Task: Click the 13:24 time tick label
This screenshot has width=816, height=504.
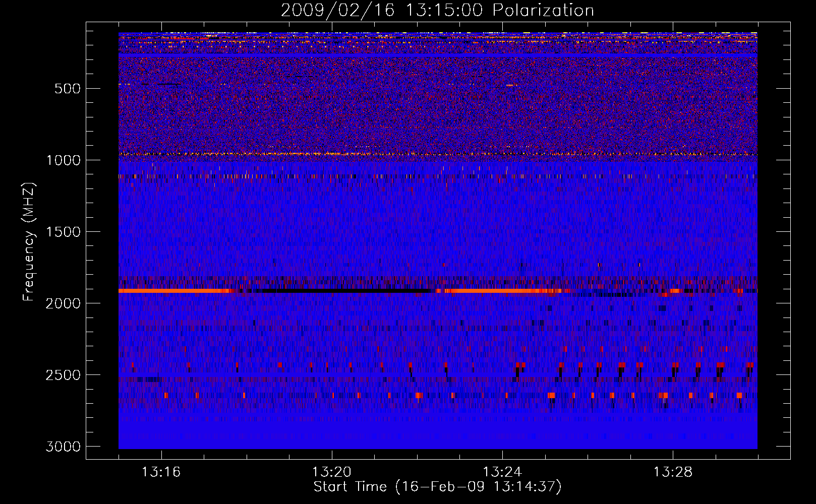Action: [502, 472]
